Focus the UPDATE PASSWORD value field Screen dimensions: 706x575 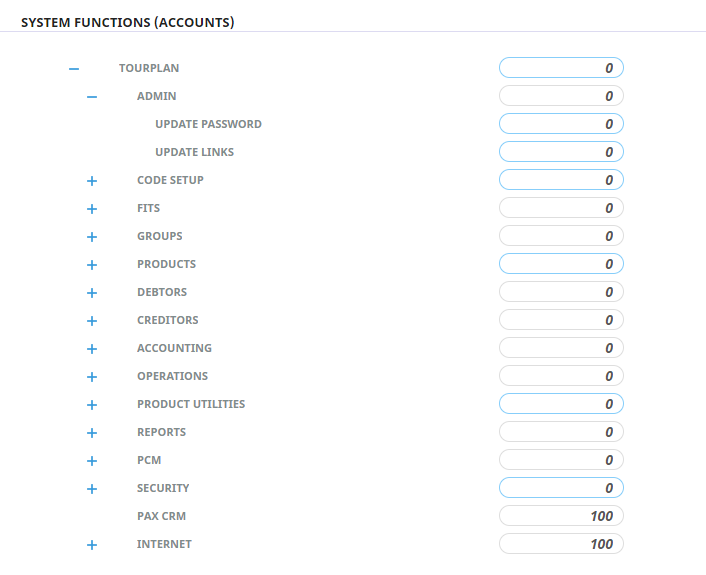coord(561,125)
